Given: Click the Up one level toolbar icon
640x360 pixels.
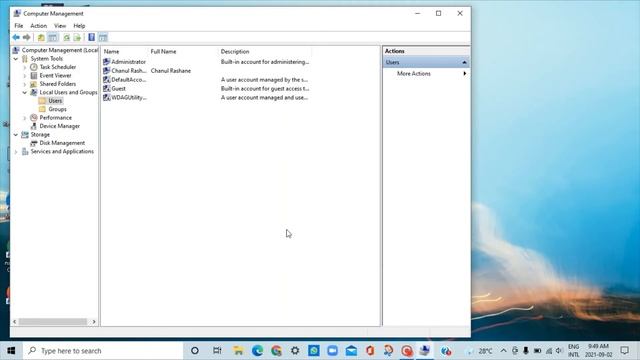Looking at the screenshot, I should pos(41,38).
